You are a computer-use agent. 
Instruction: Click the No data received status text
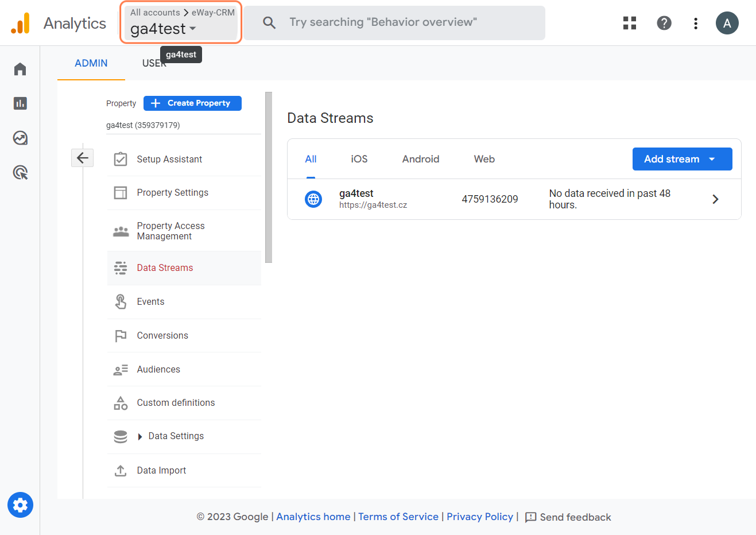tap(610, 199)
